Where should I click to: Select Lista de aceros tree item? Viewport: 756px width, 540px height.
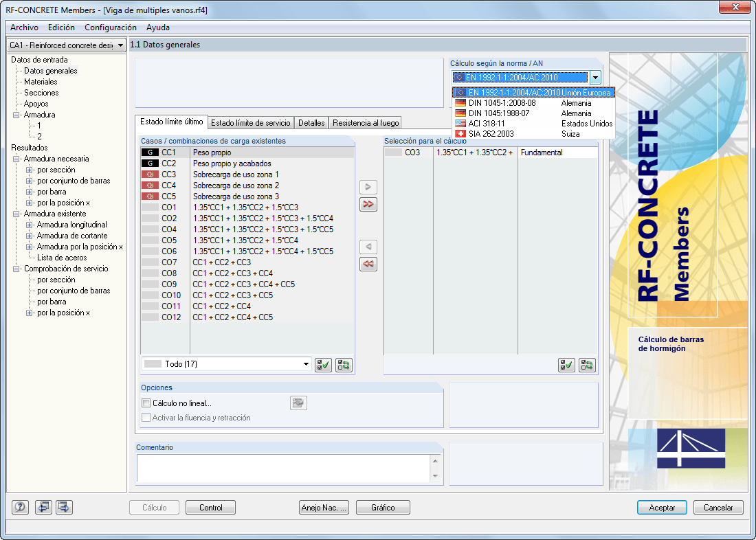pos(62,258)
